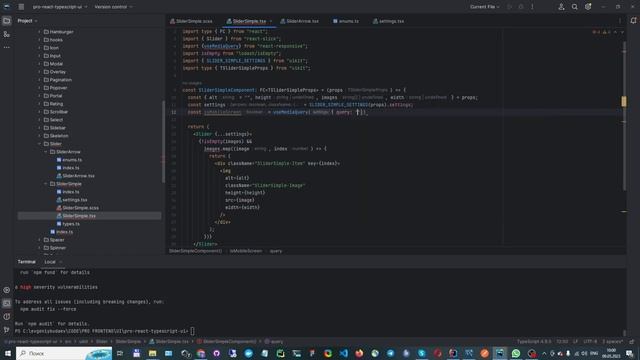This screenshot has height=360, width=640.
Task: Expand the Spinner folder
Action: (40, 248)
